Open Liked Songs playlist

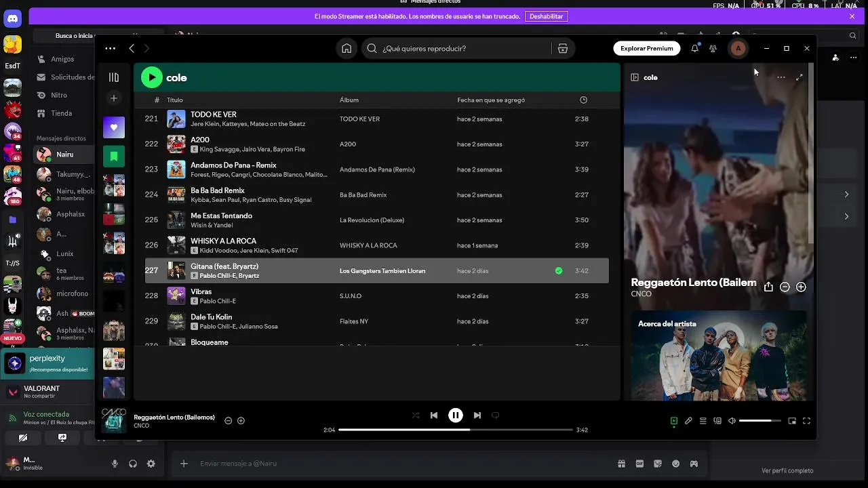114,127
